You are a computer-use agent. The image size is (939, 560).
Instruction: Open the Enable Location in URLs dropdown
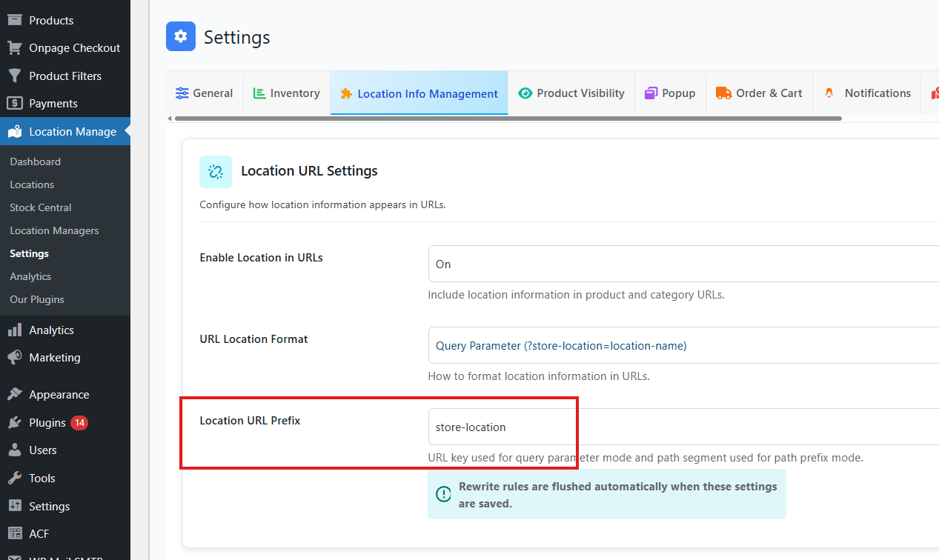(x=683, y=264)
